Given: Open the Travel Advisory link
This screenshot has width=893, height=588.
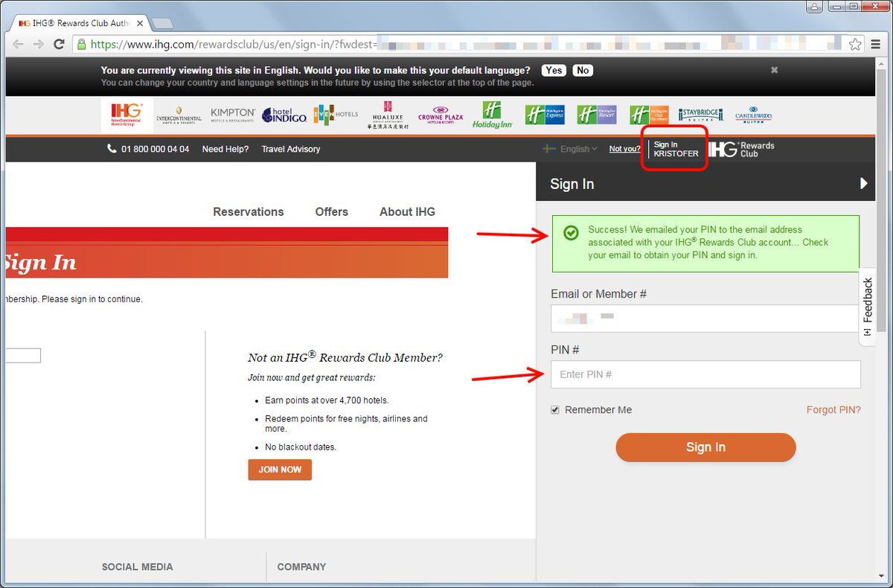Looking at the screenshot, I should [291, 149].
